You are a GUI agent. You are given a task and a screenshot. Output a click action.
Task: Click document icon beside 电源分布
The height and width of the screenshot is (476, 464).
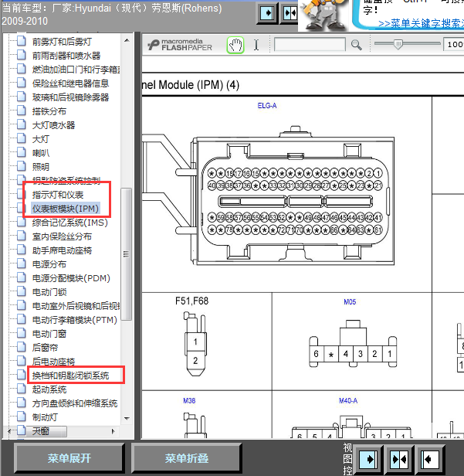tap(21, 263)
